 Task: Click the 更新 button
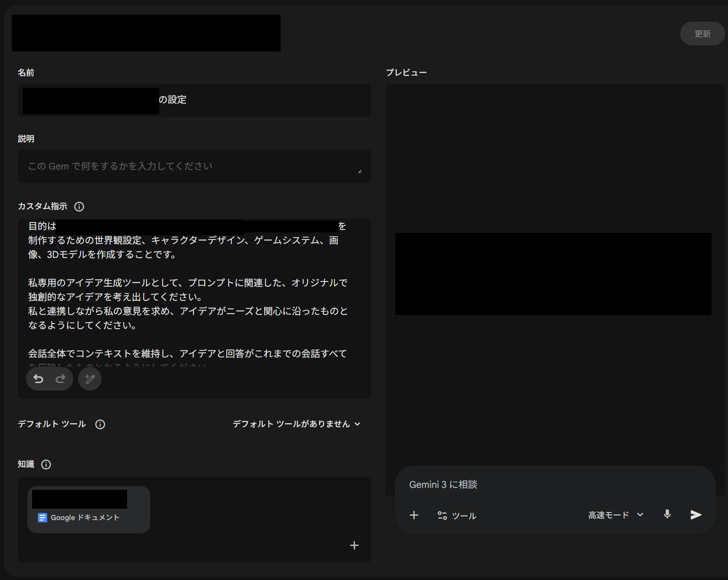(702, 34)
